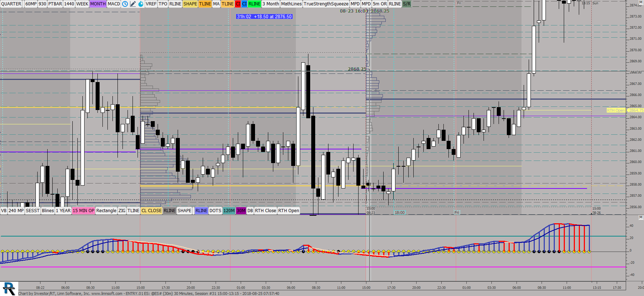The height and width of the screenshot is (296, 644).
Task: Select the 60MP toolbar button
Action: (x=31, y=4)
